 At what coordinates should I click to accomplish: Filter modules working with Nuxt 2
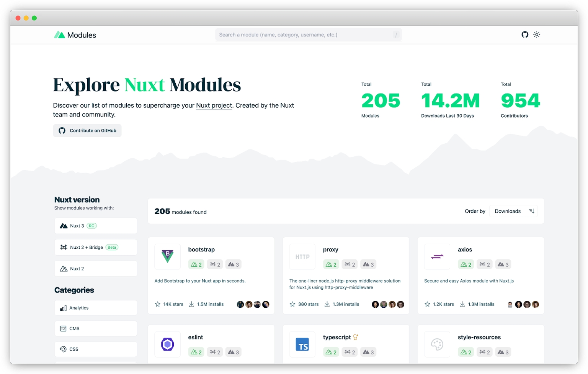pyautogui.click(x=96, y=269)
